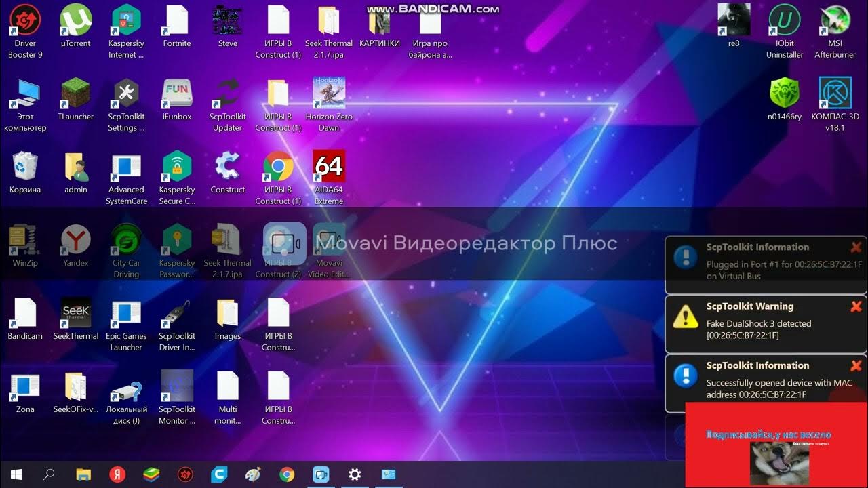Open the WinZip desktop icon

coord(25,240)
